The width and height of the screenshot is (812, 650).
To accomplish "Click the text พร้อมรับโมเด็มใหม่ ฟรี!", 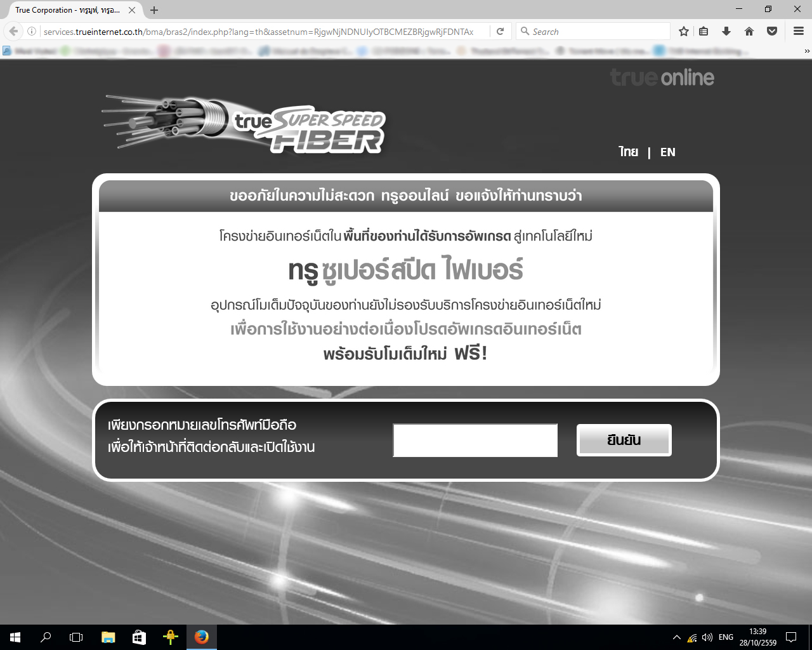I will [x=405, y=353].
